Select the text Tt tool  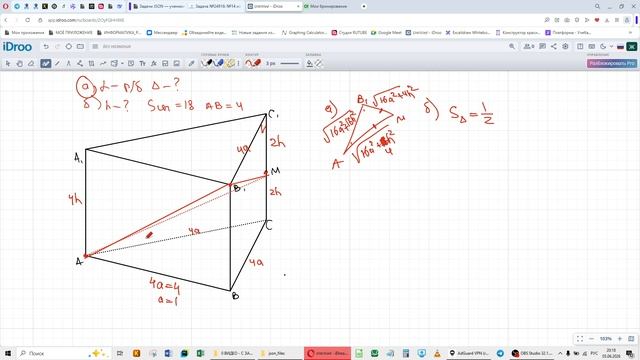(142, 64)
